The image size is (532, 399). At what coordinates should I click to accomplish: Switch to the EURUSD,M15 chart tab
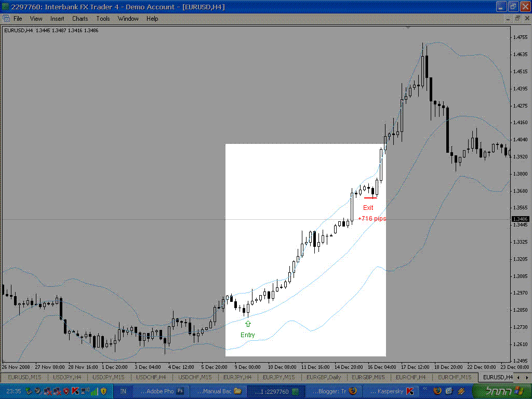click(x=24, y=377)
